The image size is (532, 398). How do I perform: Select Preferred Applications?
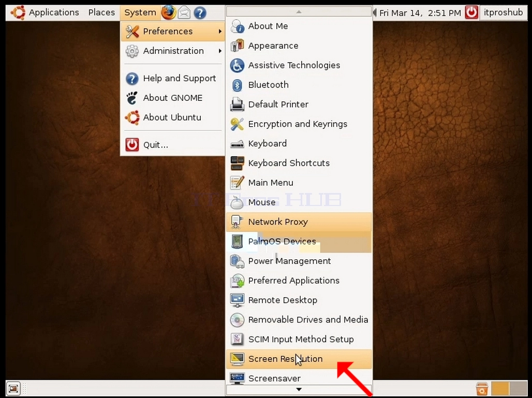tap(299, 281)
